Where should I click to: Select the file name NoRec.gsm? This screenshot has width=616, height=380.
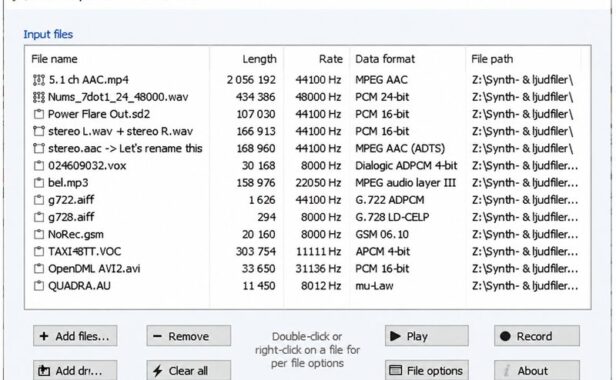click(x=76, y=235)
